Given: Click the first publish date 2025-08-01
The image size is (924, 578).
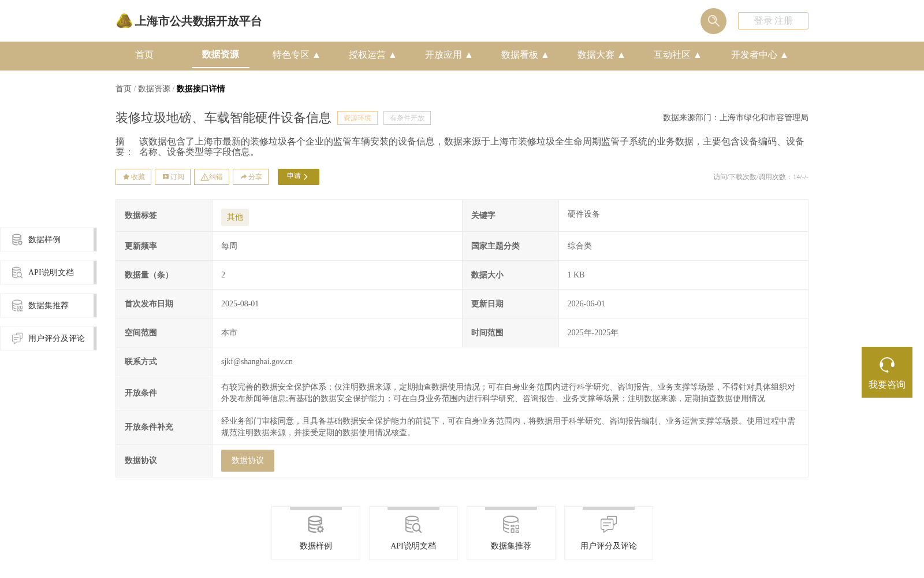Looking at the screenshot, I should point(240,304).
